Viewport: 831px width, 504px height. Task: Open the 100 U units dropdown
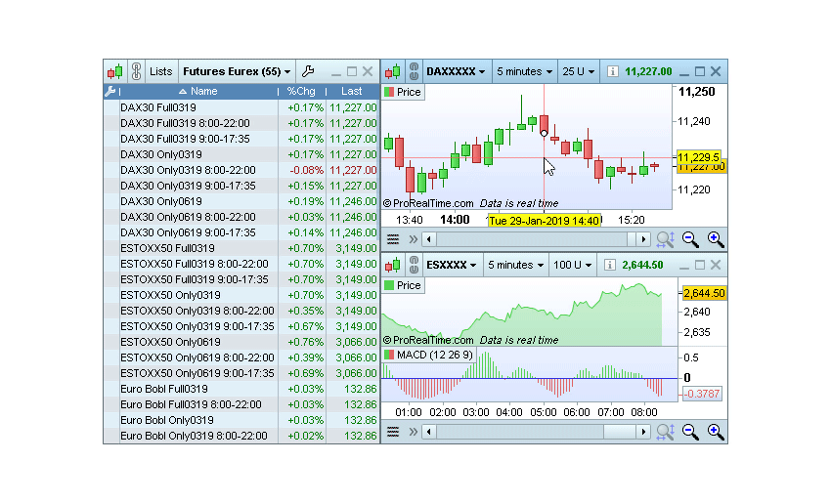click(x=572, y=265)
